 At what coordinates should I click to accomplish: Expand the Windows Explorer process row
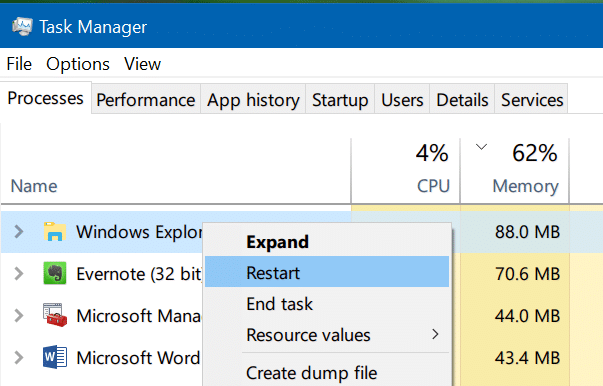click(18, 231)
